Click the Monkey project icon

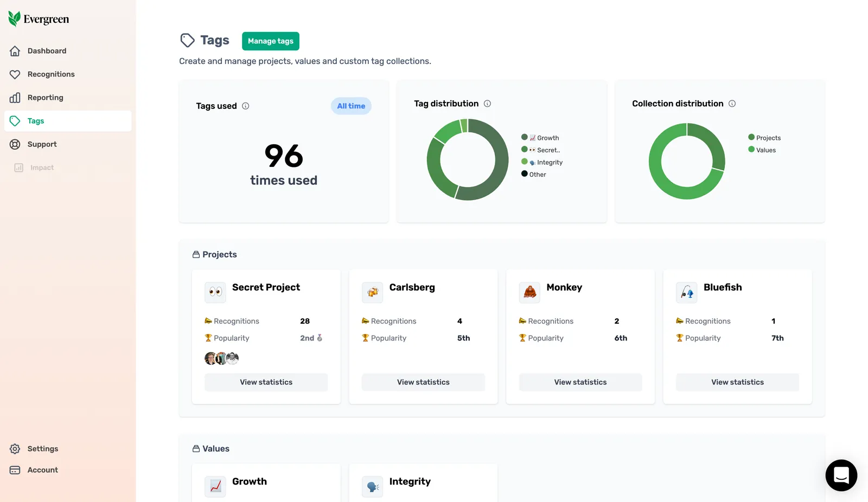[x=529, y=292]
